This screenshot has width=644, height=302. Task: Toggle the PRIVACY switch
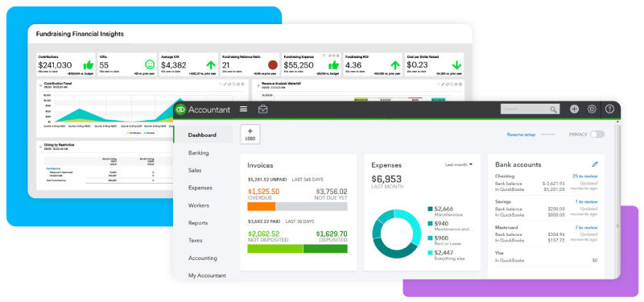[x=597, y=134]
